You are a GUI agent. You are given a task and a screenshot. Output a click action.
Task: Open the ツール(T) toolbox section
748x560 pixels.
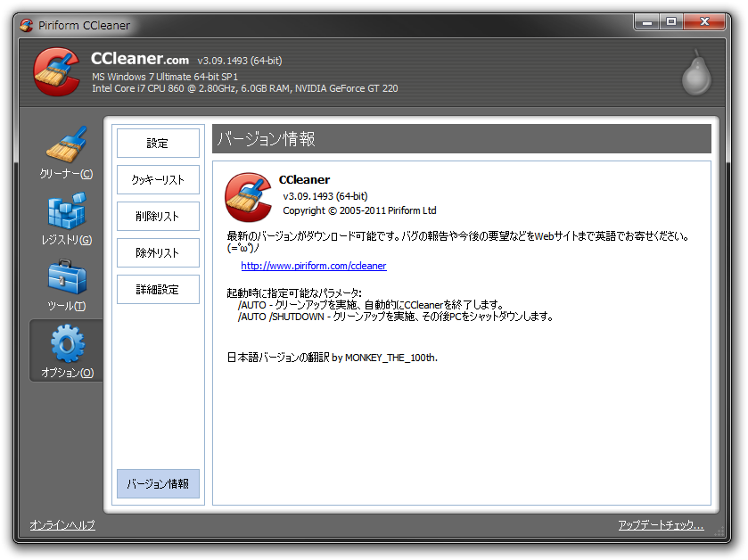pyautogui.click(x=66, y=284)
